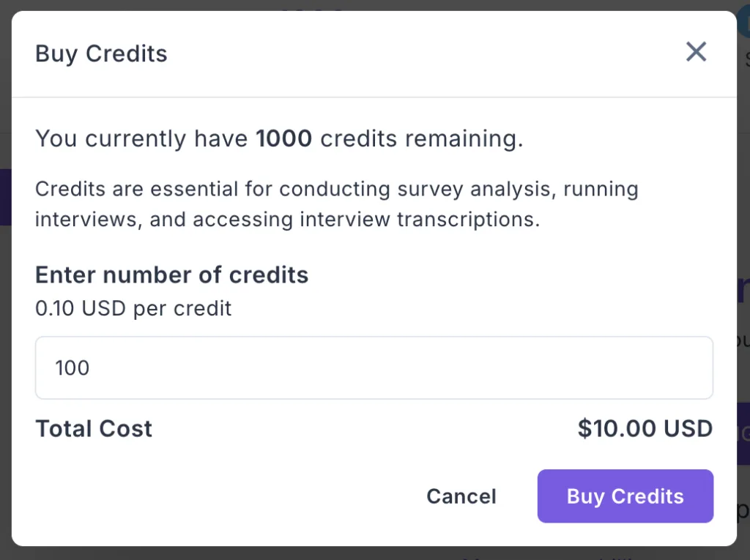Click the '0.10 USD per credit' note

133,308
